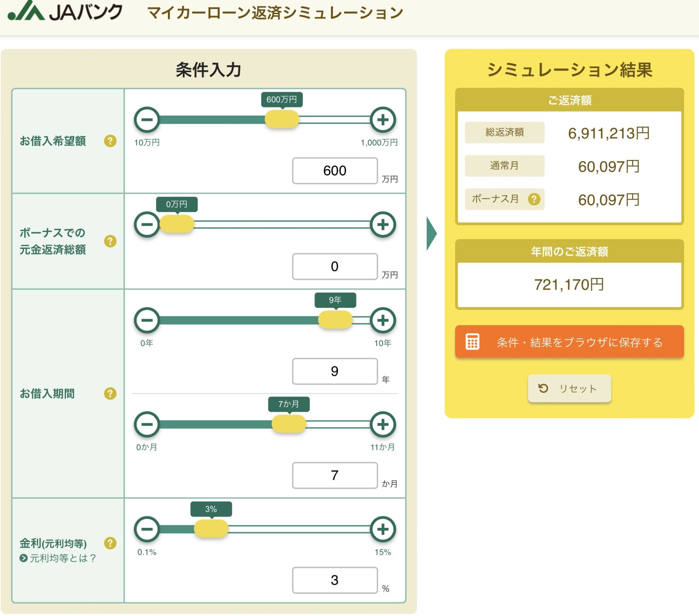This screenshot has height=616, width=699.
Task: Open help icon beside ボーナス月
Action: tap(534, 199)
